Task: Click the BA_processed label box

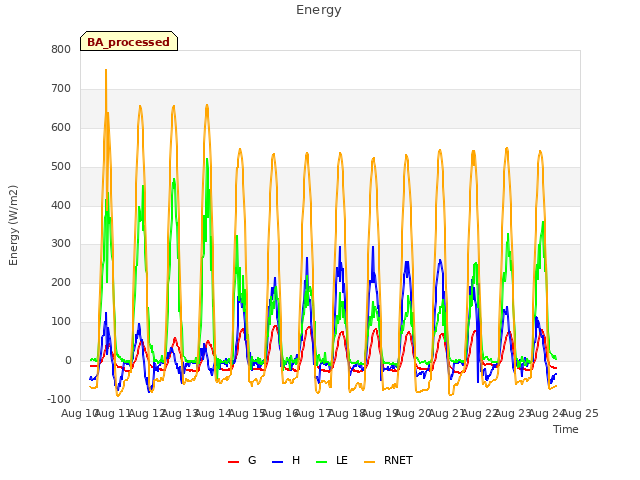Action: [x=129, y=41]
